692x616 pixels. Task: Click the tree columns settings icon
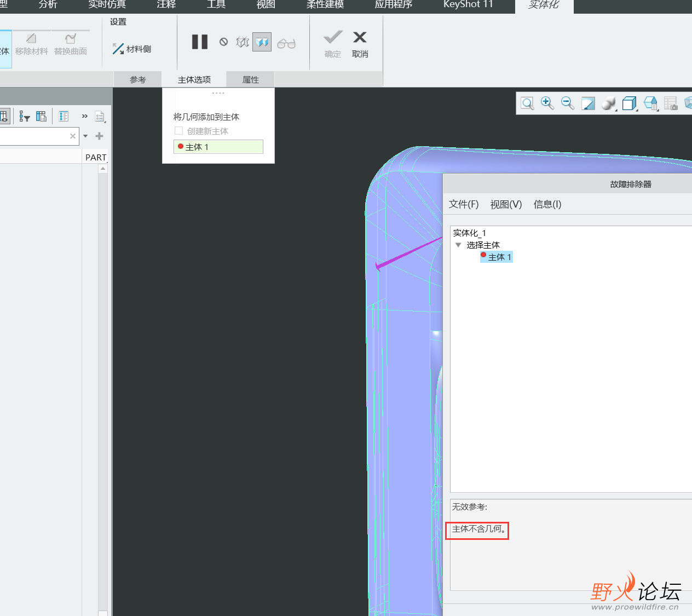click(41, 116)
